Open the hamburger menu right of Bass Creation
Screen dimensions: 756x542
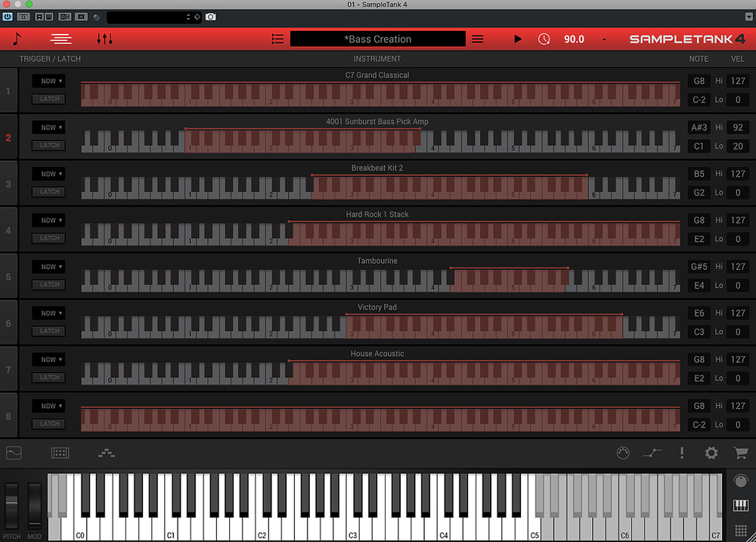coord(477,39)
